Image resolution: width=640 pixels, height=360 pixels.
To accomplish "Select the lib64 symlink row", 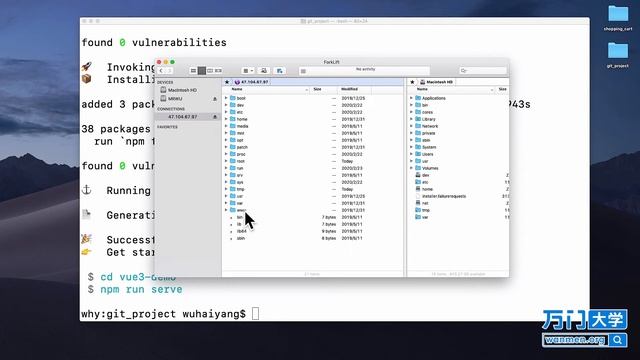I will pos(313,231).
